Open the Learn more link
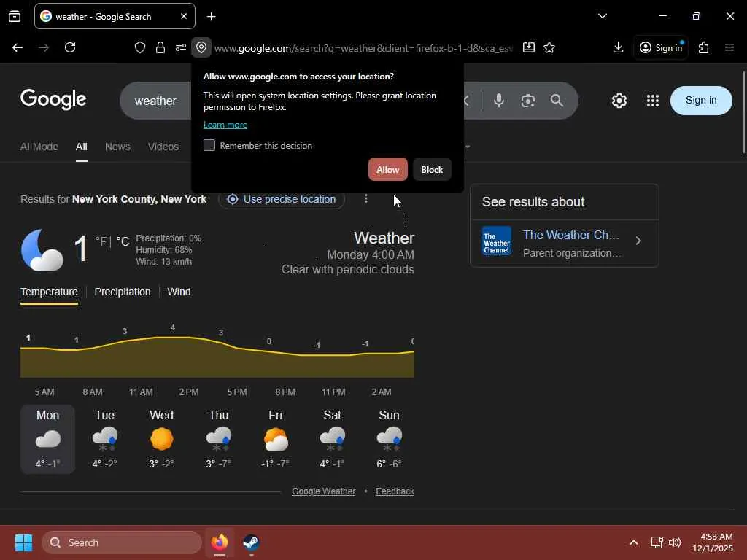747x560 pixels. coord(225,125)
